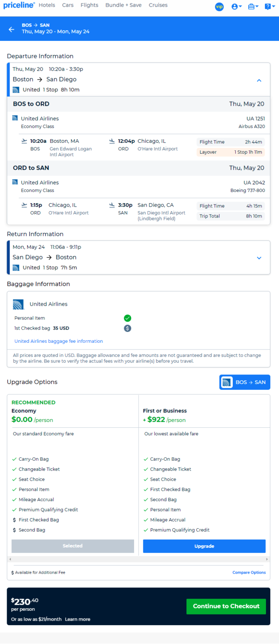
Task: Open the Learn more financing link
Action: tap(77, 619)
